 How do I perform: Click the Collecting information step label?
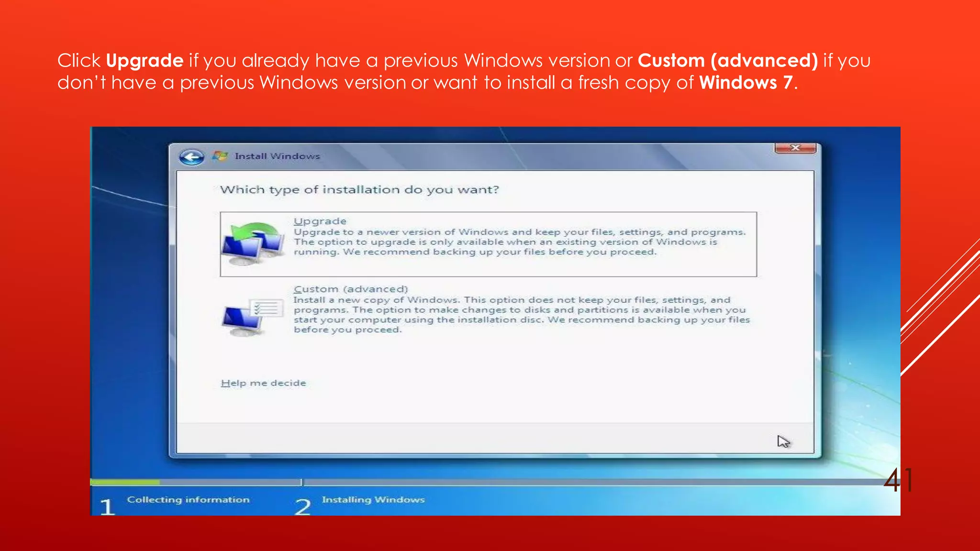click(x=188, y=500)
